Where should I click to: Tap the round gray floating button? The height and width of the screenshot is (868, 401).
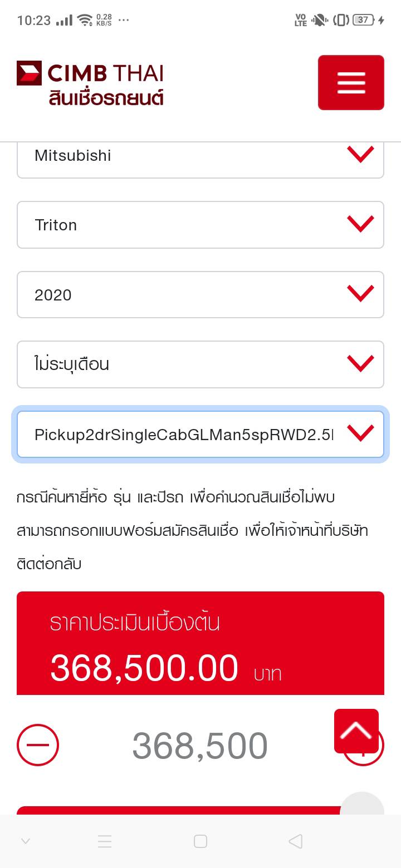coord(362,804)
